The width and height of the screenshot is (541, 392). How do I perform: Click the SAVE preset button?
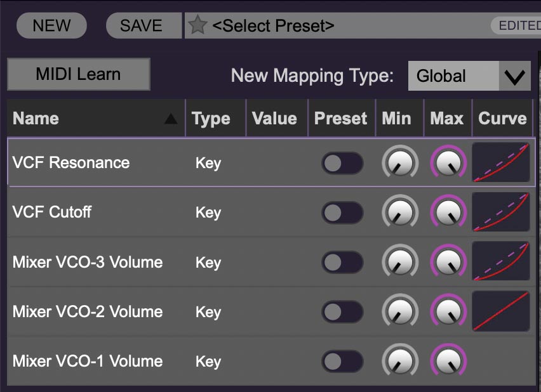click(141, 26)
